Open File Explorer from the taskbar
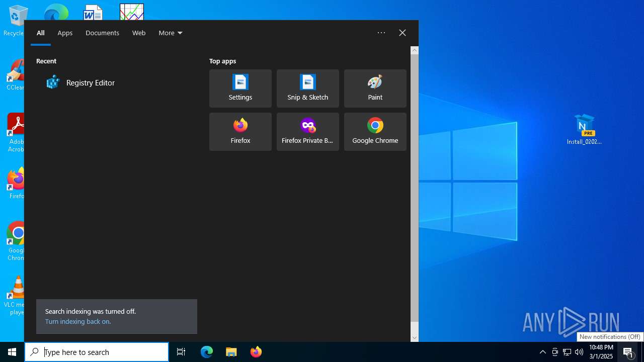644x362 pixels. pyautogui.click(x=231, y=352)
